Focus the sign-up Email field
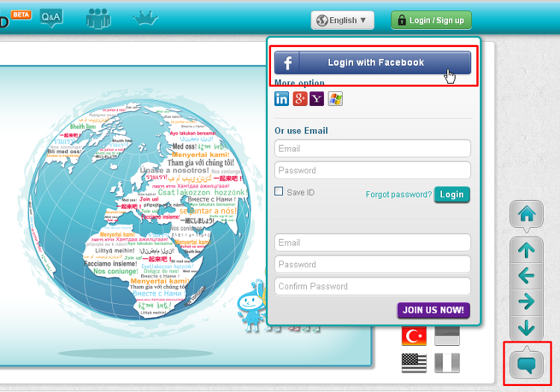Viewport: 560px width, 392px height. [x=373, y=243]
